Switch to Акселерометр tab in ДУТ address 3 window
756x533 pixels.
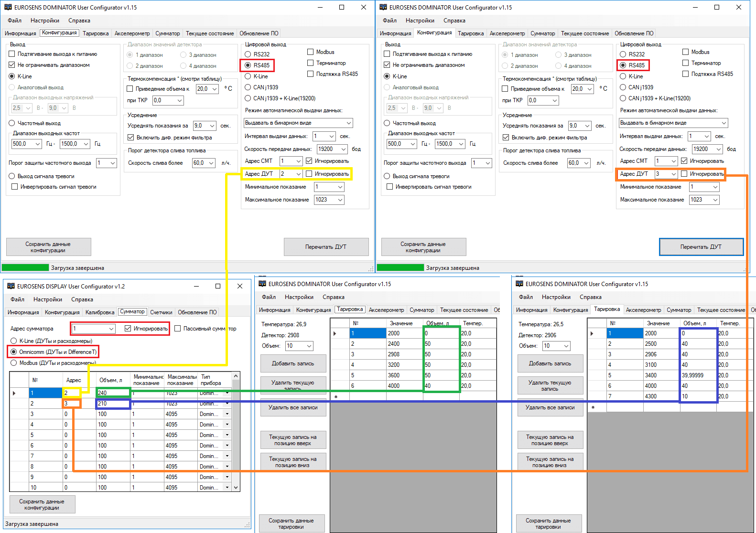[507, 33]
